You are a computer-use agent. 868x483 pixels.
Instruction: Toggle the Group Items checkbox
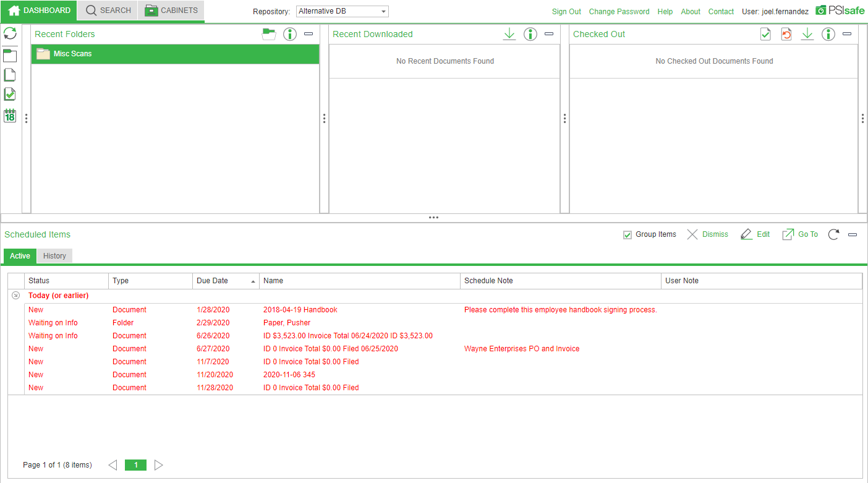coord(628,234)
